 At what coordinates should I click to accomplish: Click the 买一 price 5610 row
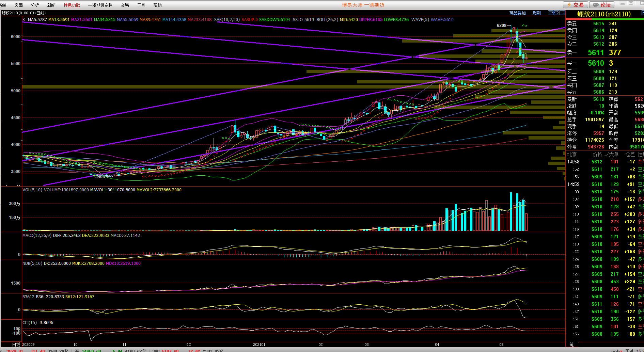point(596,63)
